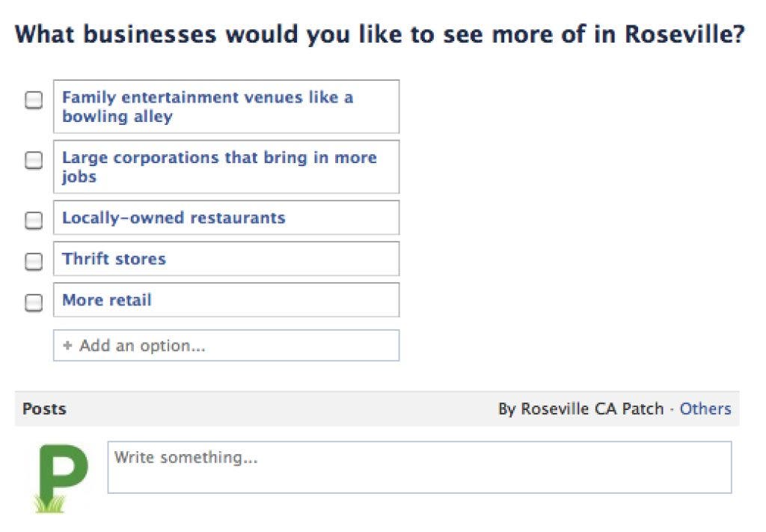Open the More retail option label
766x532 pixels.
[x=107, y=299]
